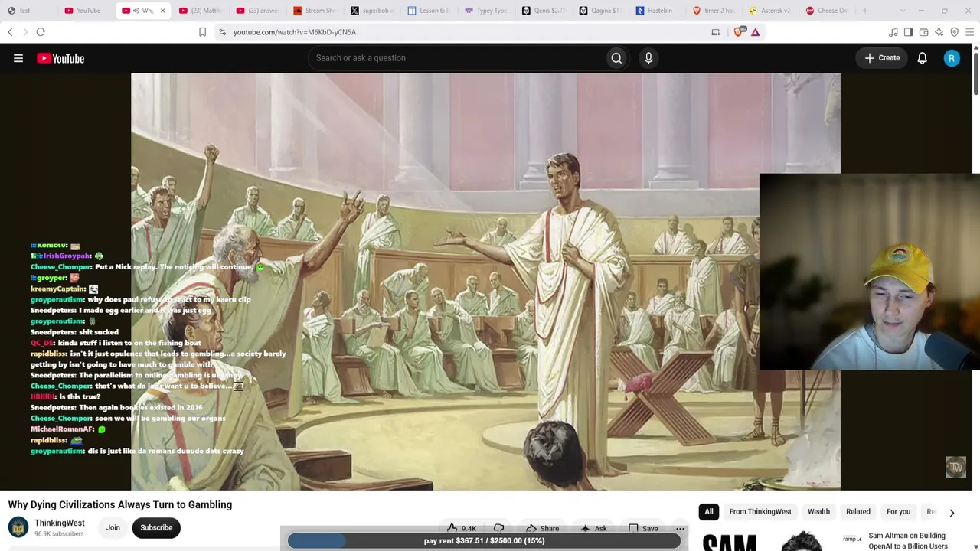Switch to the 'timer 2 ho' tab
This screenshot has height=551, width=980.
click(714, 11)
